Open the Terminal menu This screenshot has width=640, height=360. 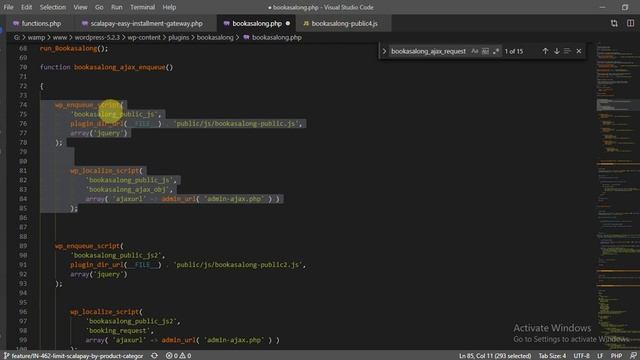142,7
